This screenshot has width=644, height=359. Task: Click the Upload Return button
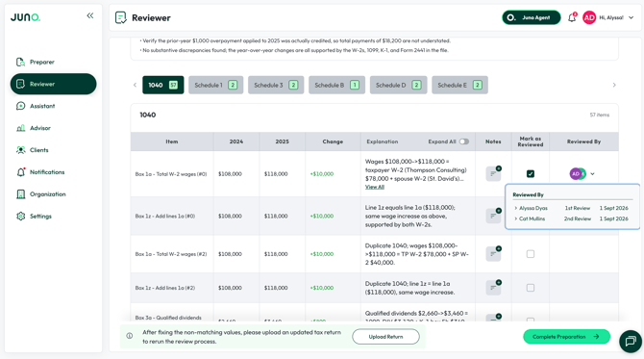(x=385, y=337)
